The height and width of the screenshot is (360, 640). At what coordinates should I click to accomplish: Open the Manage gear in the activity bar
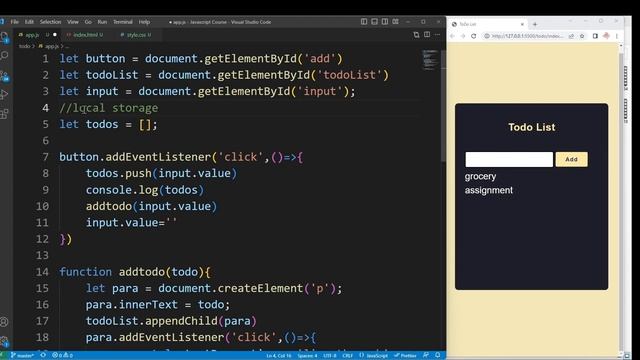click(4, 341)
